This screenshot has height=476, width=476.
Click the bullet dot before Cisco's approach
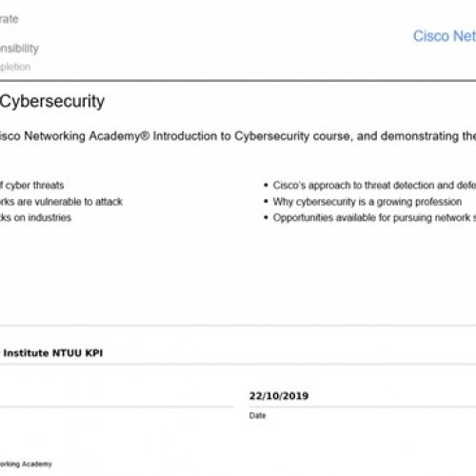266,185
